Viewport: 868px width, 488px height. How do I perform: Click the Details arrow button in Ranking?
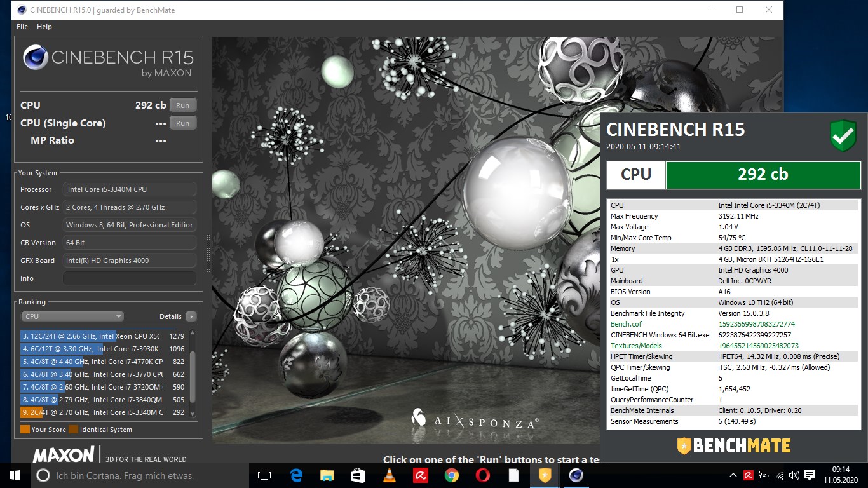[191, 316]
